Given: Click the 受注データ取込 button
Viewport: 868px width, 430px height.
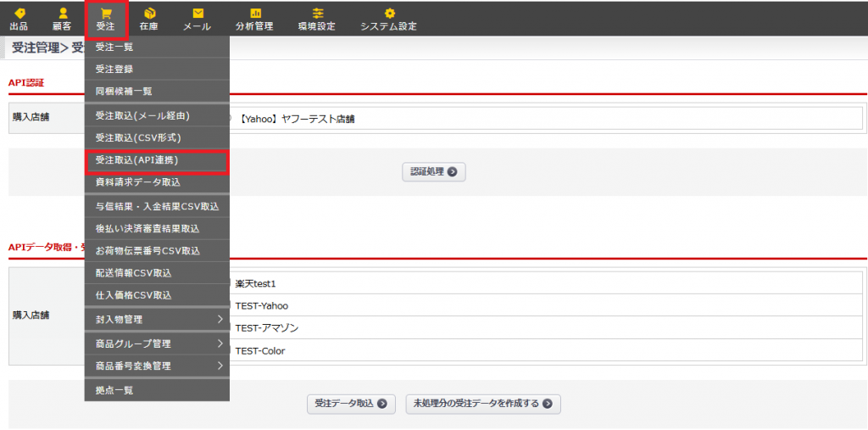Looking at the screenshot, I should pyautogui.click(x=351, y=404).
